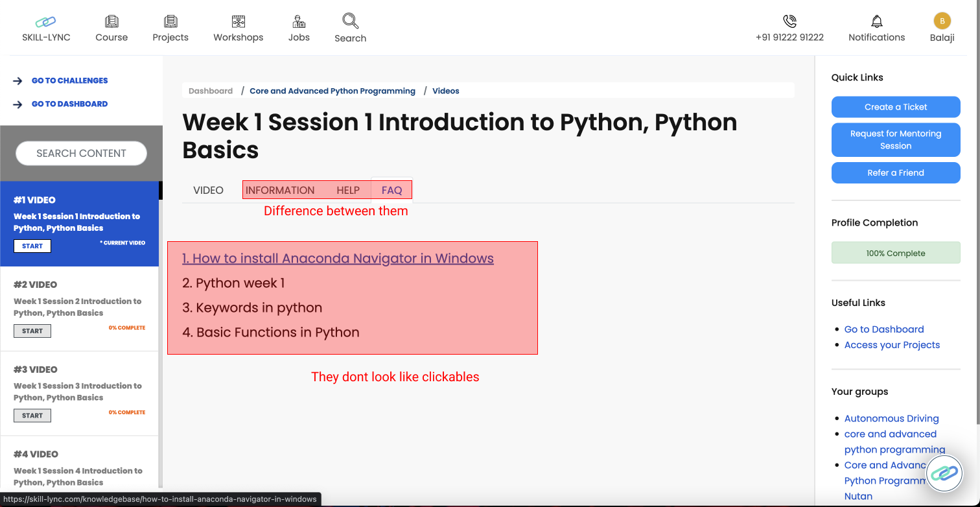Click the 100% Complete profile progress bar
This screenshot has width=980, height=507.
click(x=896, y=253)
